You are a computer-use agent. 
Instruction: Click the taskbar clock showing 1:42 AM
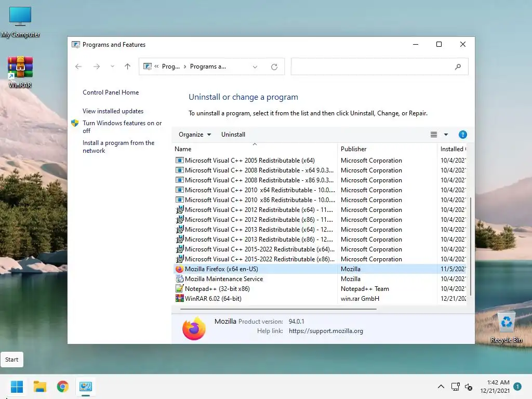tap(495, 387)
